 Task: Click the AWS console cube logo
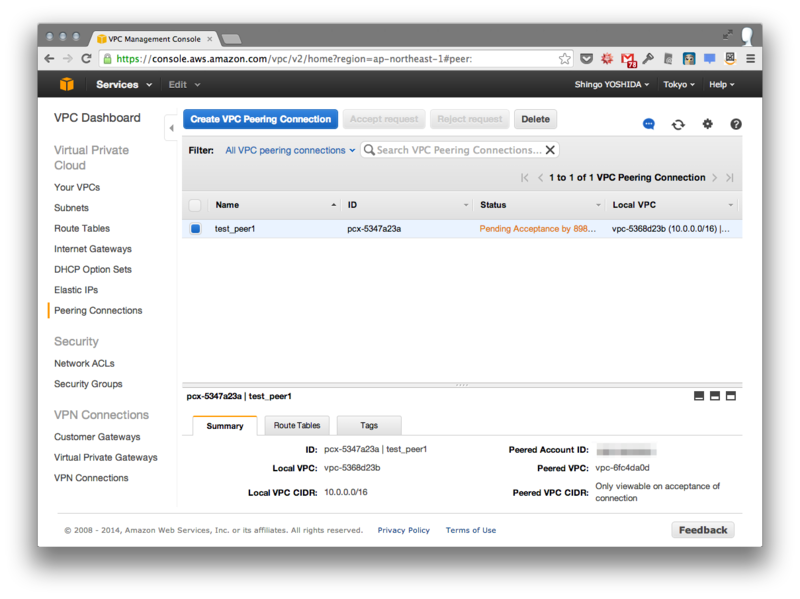tap(67, 84)
